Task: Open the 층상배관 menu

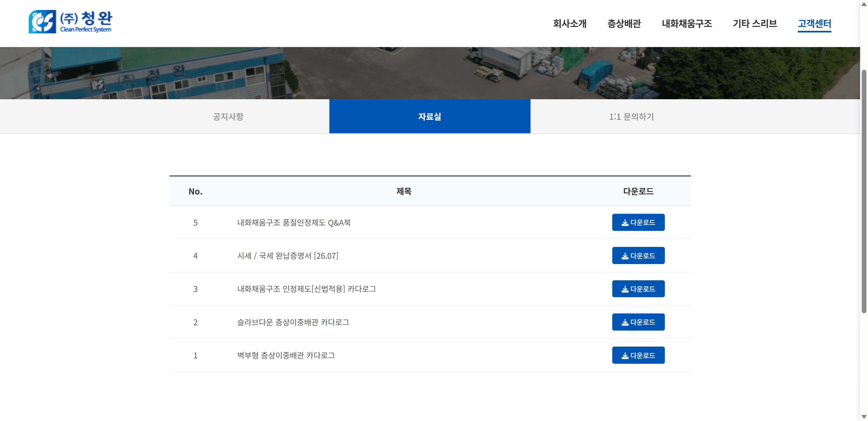Action: (624, 24)
